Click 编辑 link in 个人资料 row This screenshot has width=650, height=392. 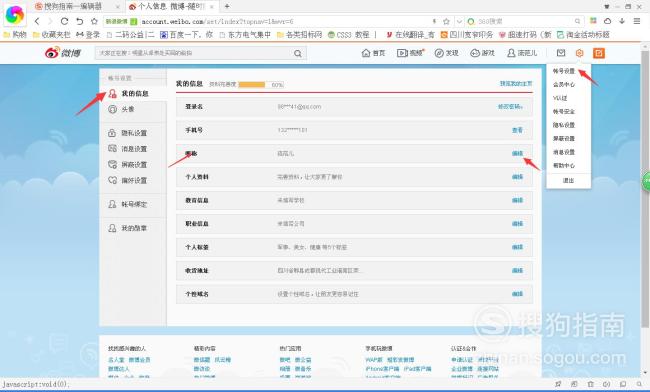click(x=517, y=177)
